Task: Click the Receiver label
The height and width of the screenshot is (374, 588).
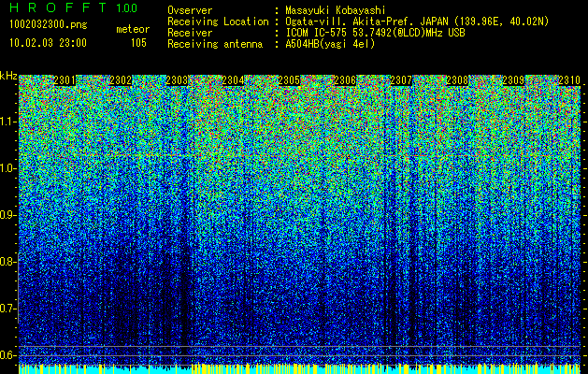Action: click(190, 33)
